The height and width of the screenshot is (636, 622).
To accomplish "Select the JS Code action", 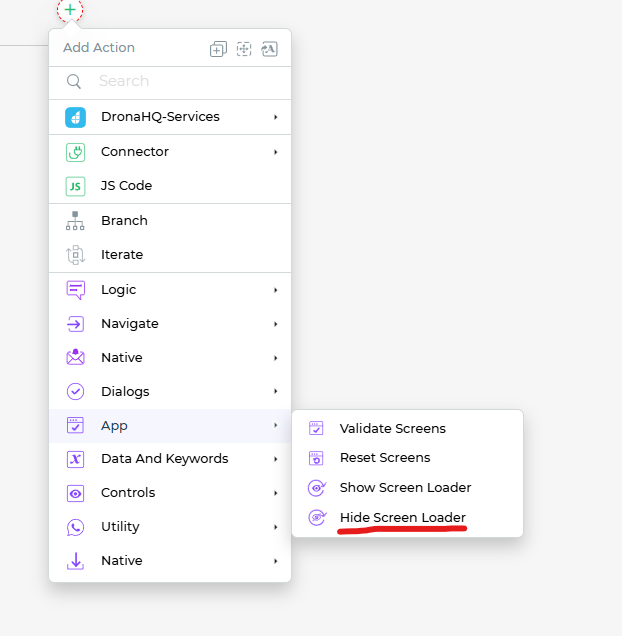I will 170,186.
